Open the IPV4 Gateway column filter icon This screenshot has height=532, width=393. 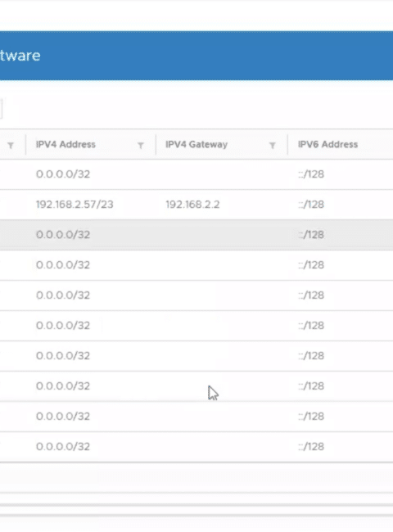[272, 146]
